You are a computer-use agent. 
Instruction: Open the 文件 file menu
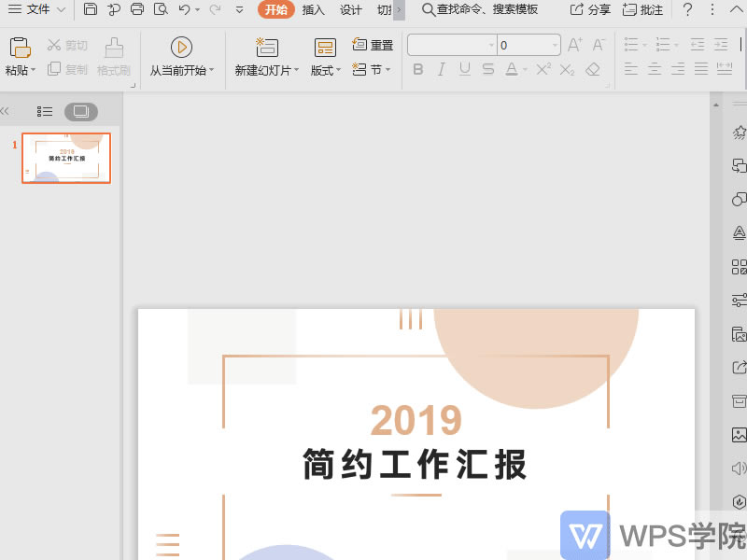(36, 10)
